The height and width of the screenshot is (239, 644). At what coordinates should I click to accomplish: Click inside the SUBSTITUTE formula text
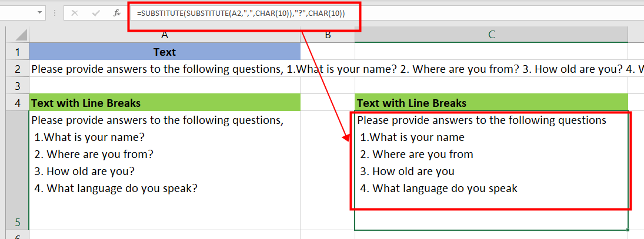[x=240, y=13]
